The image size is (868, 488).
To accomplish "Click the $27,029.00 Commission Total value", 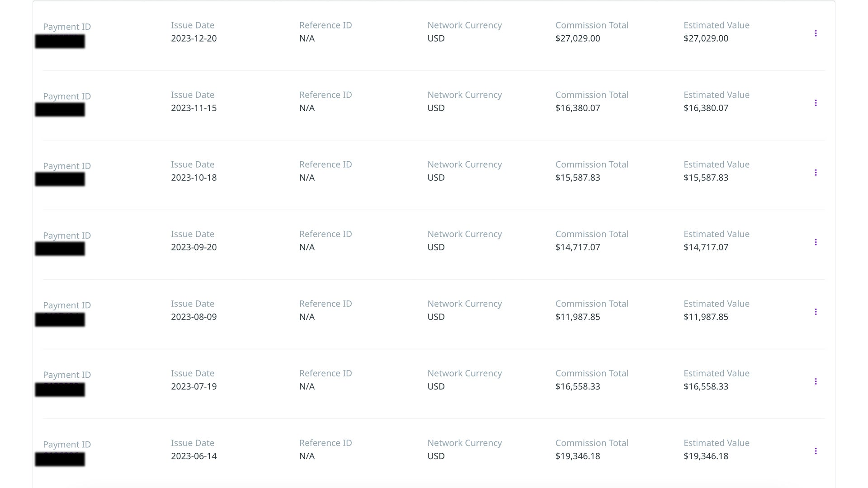I will (x=577, y=38).
